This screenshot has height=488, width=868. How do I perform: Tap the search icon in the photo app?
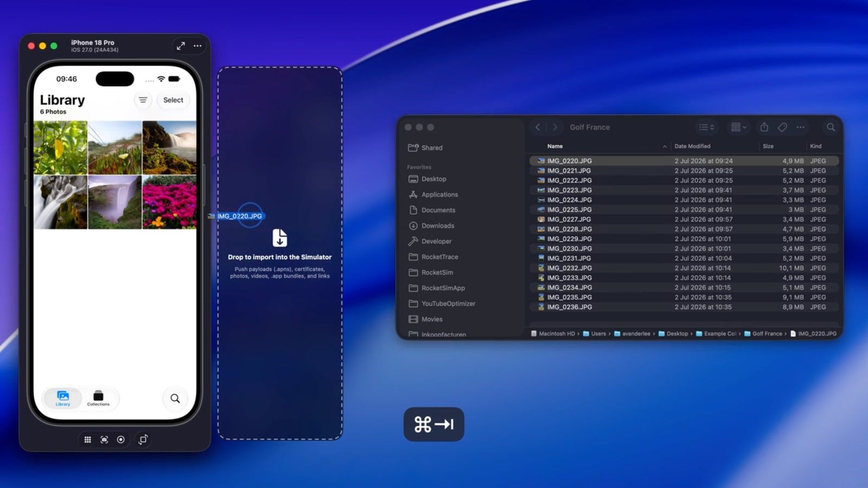point(175,399)
